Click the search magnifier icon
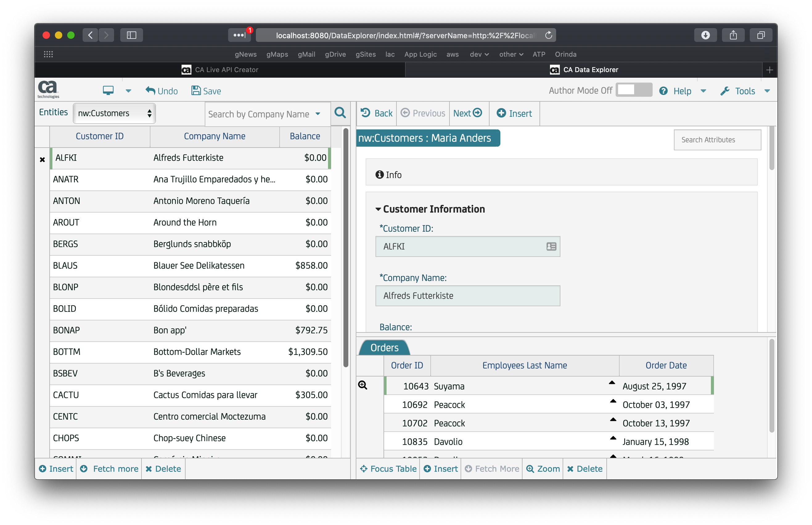This screenshot has width=812, height=525. (340, 113)
